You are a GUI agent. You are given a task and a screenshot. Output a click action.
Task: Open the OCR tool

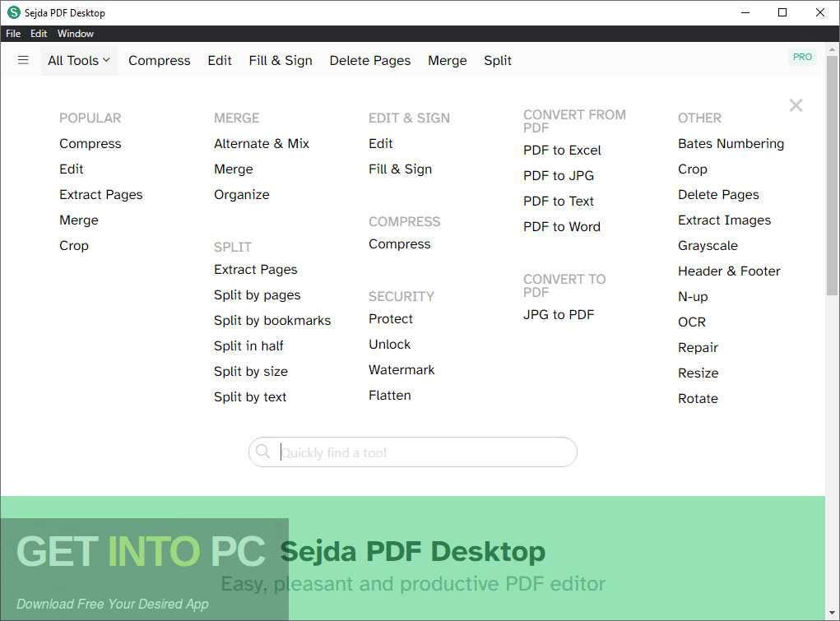(692, 322)
